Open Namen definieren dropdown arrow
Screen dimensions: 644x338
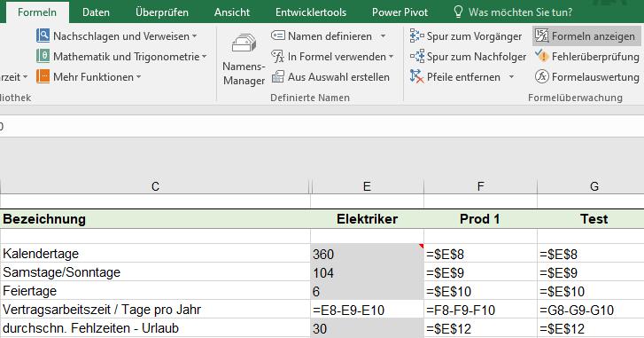click(383, 36)
